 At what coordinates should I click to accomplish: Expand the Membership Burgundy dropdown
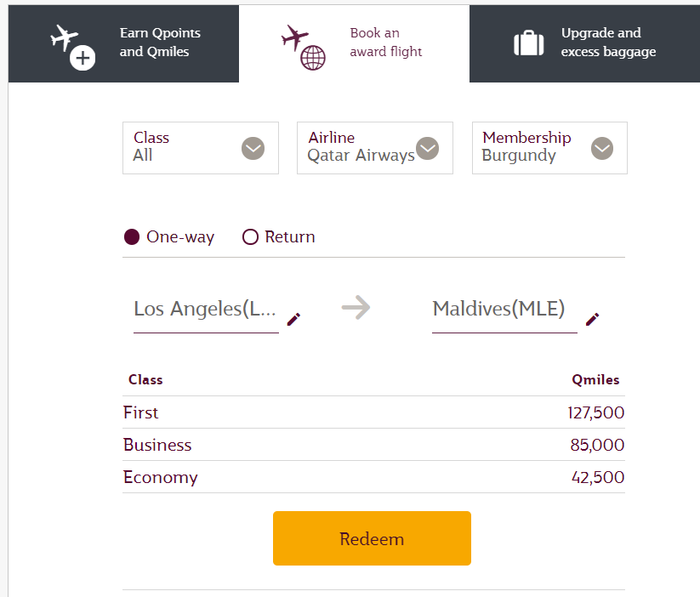tap(549, 148)
